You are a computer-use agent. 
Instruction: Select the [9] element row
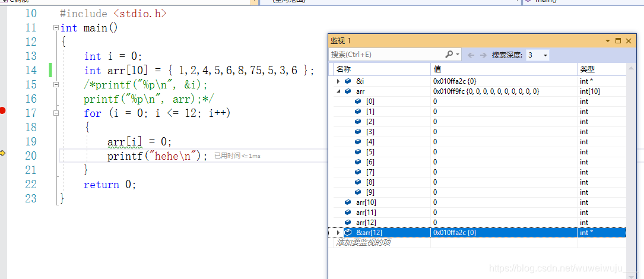pyautogui.click(x=478, y=192)
